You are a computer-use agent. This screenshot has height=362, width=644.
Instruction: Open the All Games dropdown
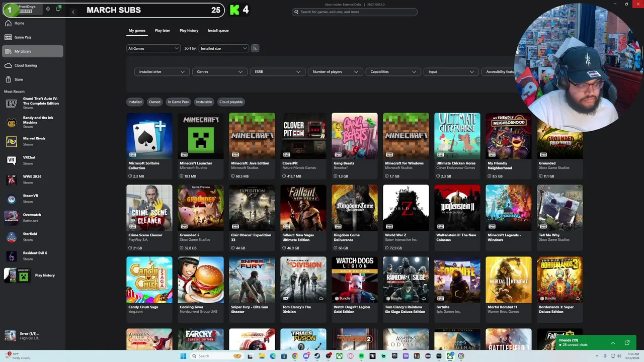coord(153,48)
